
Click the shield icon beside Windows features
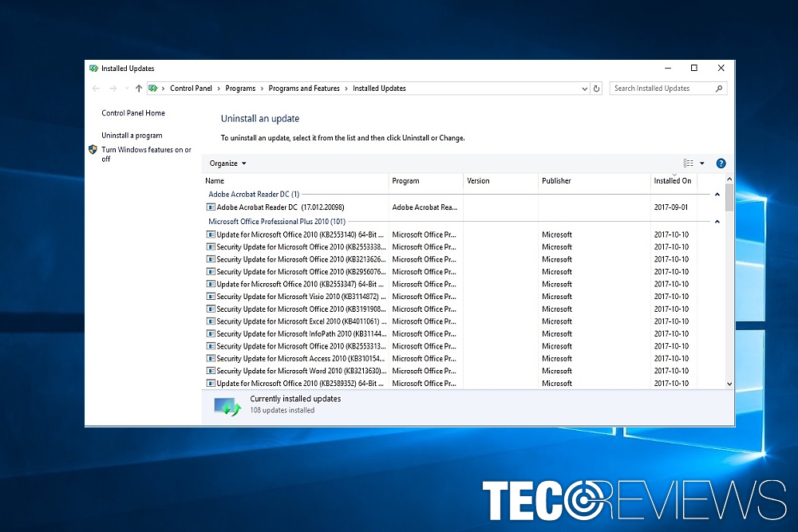[x=93, y=149]
